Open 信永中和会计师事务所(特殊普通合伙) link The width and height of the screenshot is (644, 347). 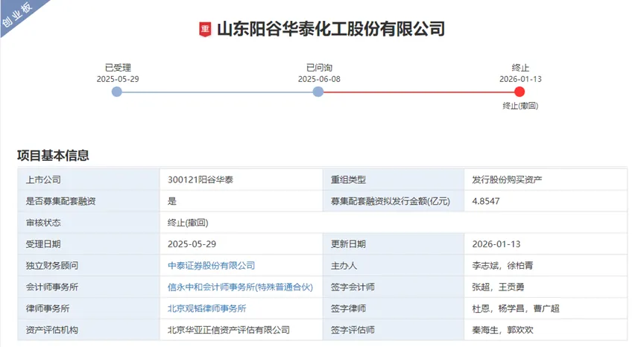click(x=240, y=287)
